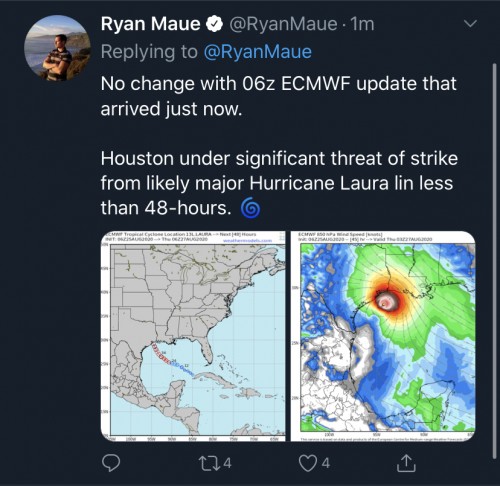Open the 1m timestamp
This screenshot has height=486, width=500.
pos(363,24)
